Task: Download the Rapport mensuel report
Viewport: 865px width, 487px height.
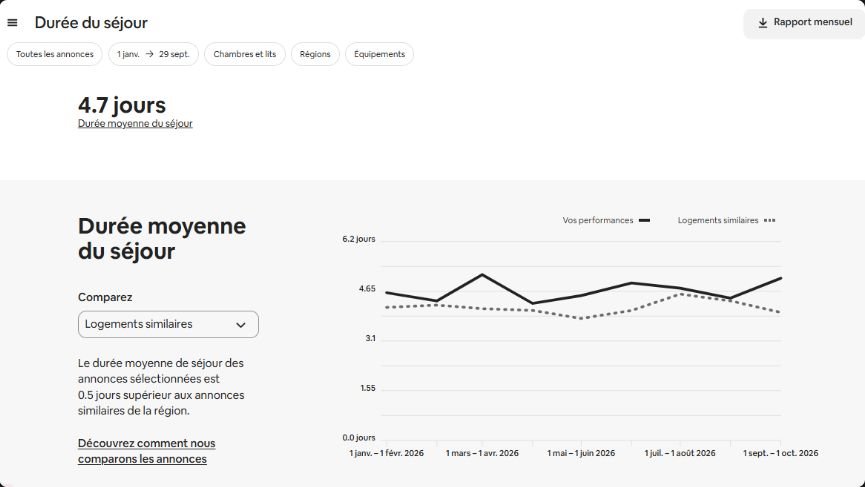Action: click(x=804, y=23)
